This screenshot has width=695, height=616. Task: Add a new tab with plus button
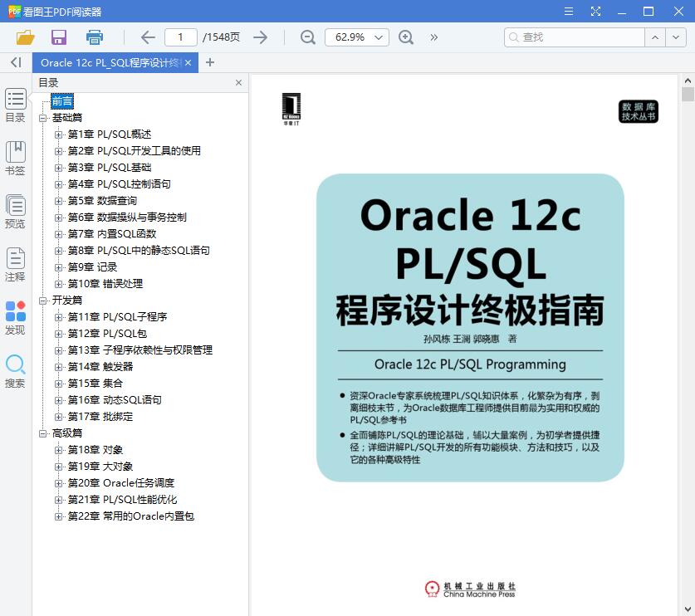pos(210,62)
